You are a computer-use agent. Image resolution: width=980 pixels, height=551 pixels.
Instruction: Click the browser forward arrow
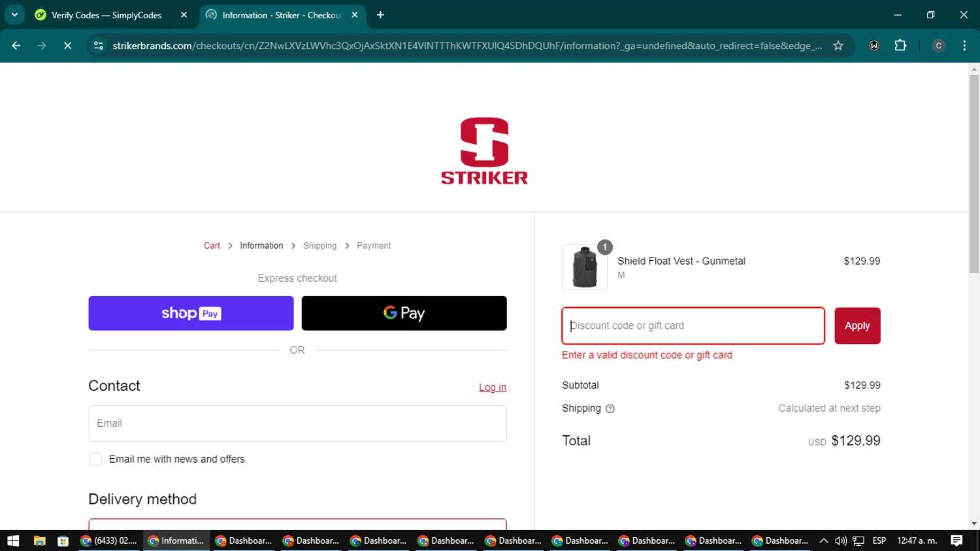click(42, 46)
